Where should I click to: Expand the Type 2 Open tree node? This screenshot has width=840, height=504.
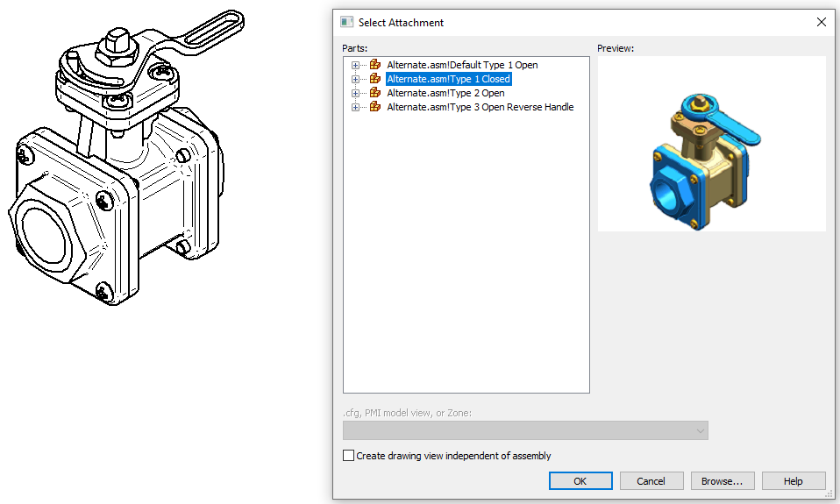(x=355, y=93)
